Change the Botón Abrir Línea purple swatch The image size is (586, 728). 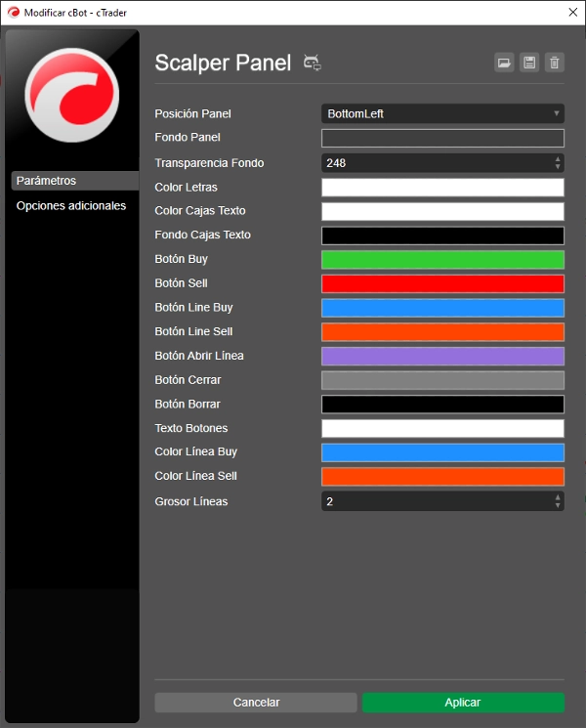(x=442, y=356)
